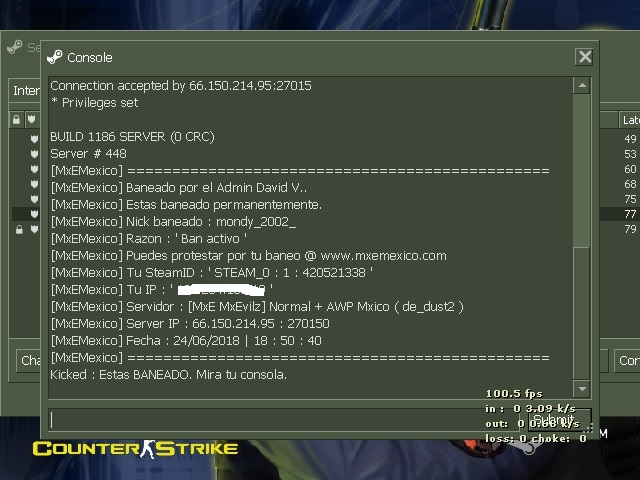
Task: Click the secure shield column header icon
Action: 31,120
